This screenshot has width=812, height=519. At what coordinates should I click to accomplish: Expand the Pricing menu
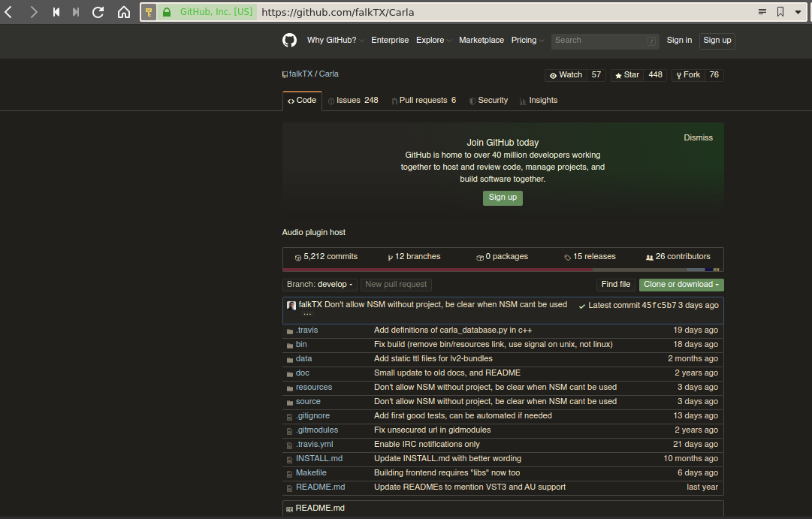click(x=527, y=41)
